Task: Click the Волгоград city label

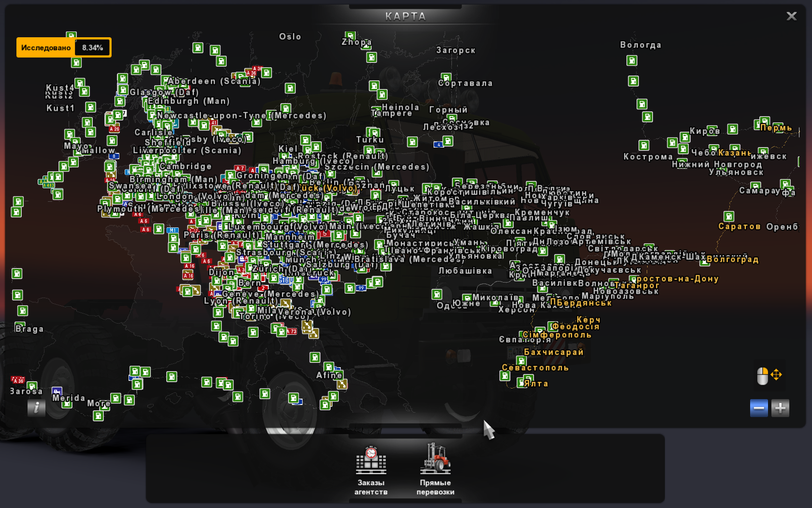Action: click(732, 259)
